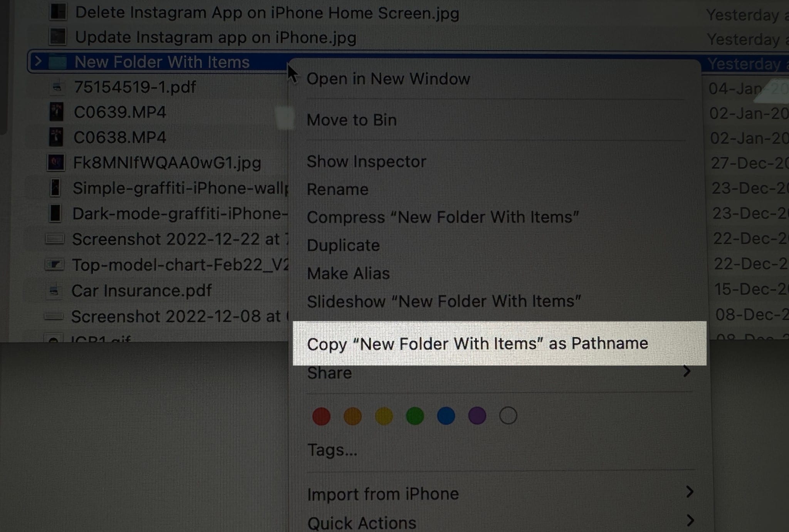Click the 15-Dec date of Car Insurance.pdf
789x532 pixels.
[x=751, y=289]
